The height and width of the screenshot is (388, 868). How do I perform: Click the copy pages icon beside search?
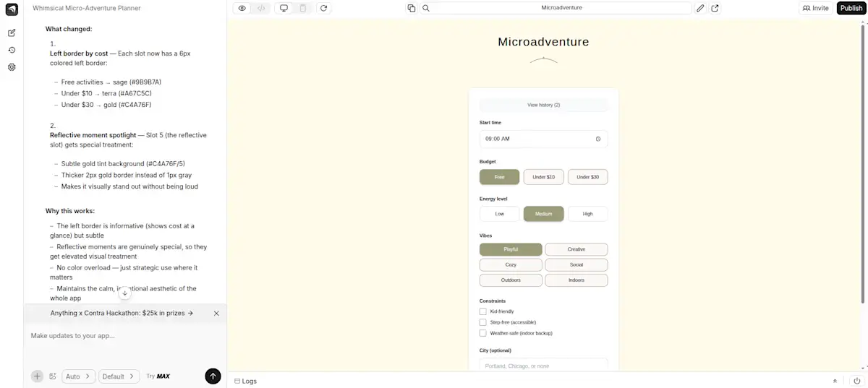pyautogui.click(x=412, y=8)
